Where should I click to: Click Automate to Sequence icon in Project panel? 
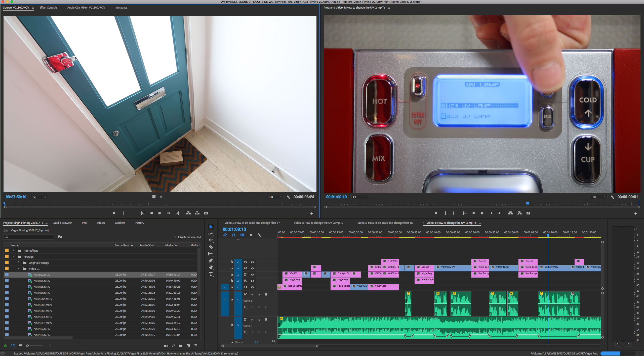pyautogui.click(x=166, y=346)
